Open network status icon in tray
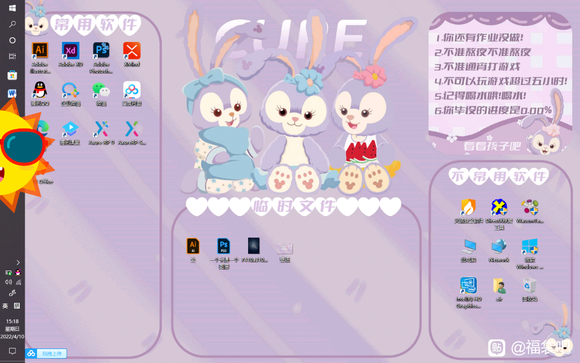The width and height of the screenshot is (580, 363). [18, 282]
